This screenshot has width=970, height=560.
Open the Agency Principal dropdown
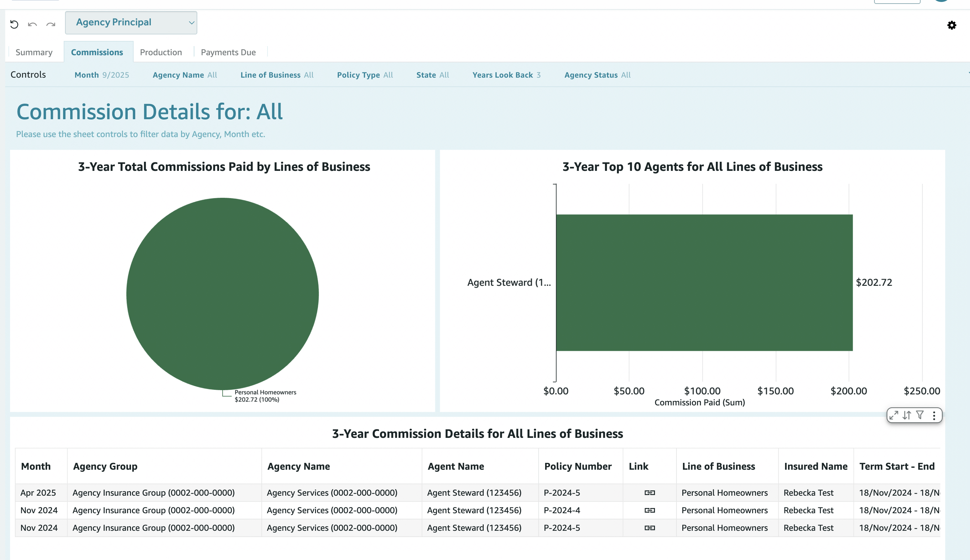[x=131, y=23]
